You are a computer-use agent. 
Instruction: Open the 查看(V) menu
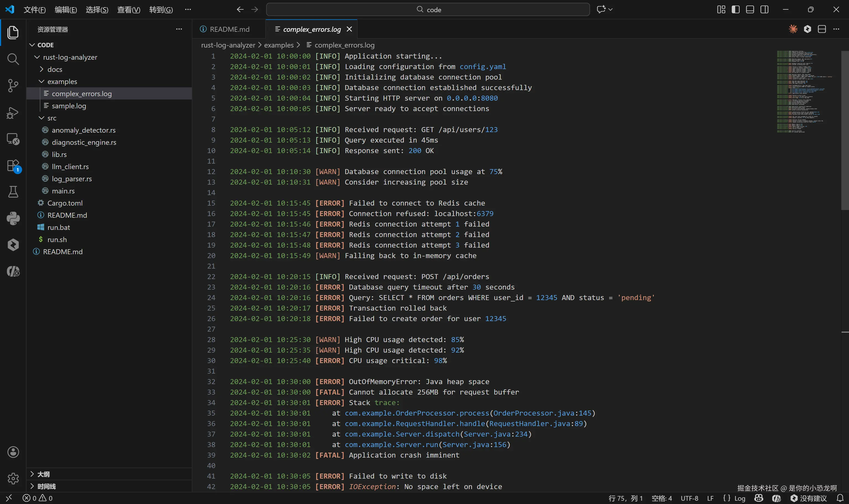(128, 9)
